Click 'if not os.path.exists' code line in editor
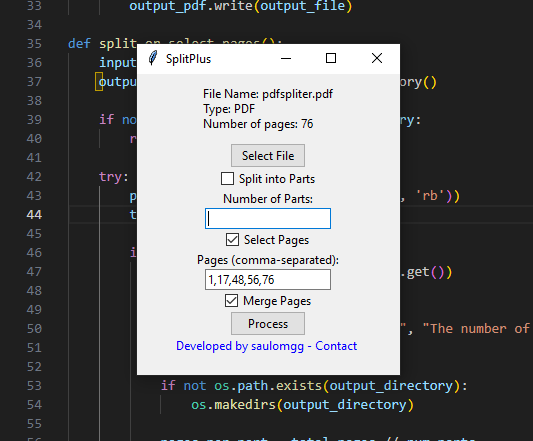The width and height of the screenshot is (533, 441). point(314,386)
